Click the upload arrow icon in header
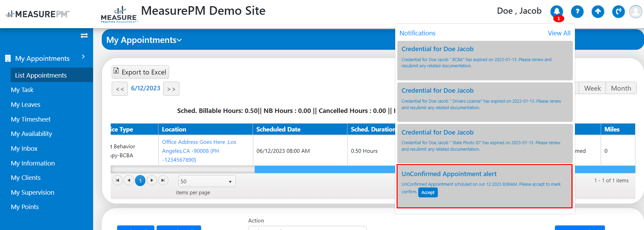 pos(598,12)
